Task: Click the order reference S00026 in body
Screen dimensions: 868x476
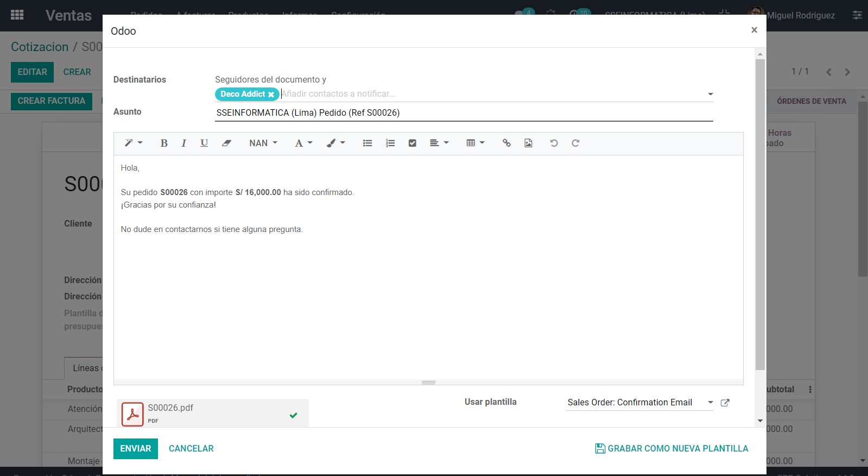Action: (174, 192)
